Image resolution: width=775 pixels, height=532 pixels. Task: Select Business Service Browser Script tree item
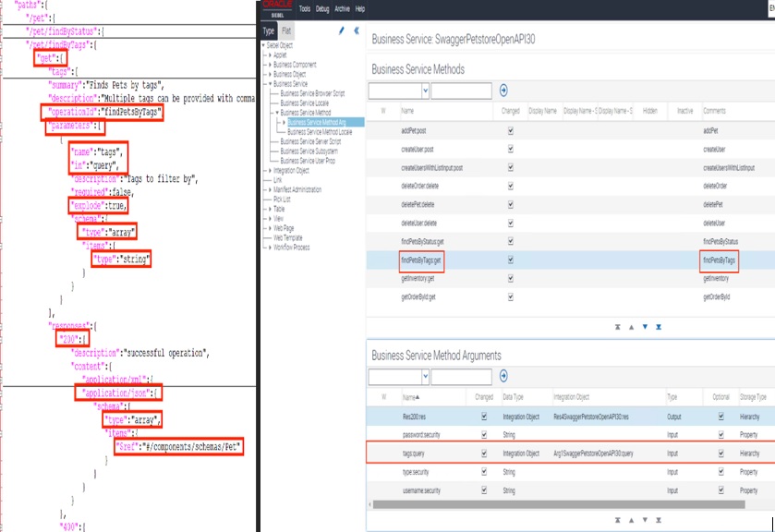pyautogui.click(x=312, y=93)
